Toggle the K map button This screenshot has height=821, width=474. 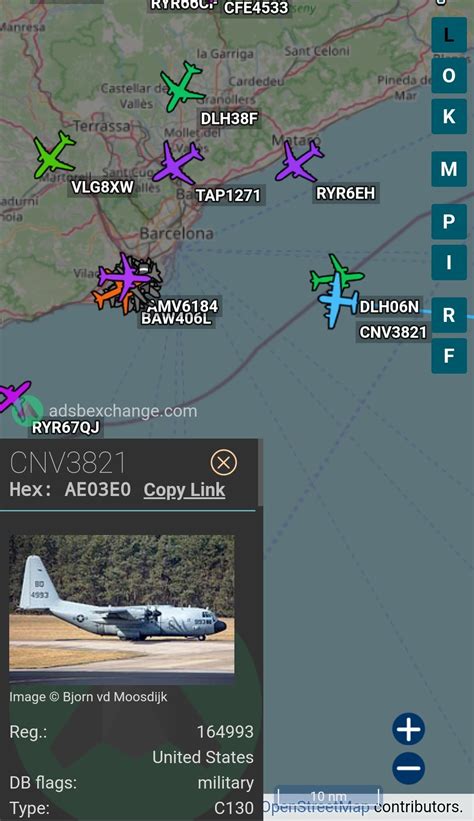449,116
